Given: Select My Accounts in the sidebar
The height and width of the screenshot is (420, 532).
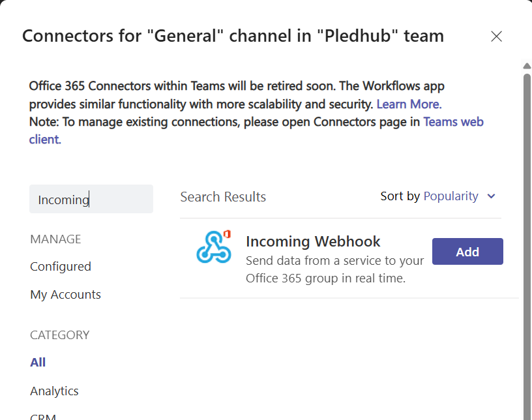Looking at the screenshot, I should pyautogui.click(x=65, y=294).
